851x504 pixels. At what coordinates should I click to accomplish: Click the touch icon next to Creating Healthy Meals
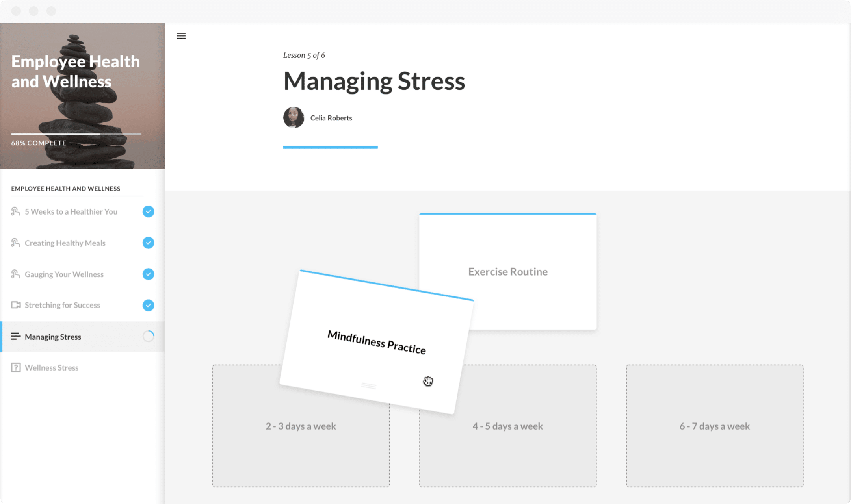(15, 243)
